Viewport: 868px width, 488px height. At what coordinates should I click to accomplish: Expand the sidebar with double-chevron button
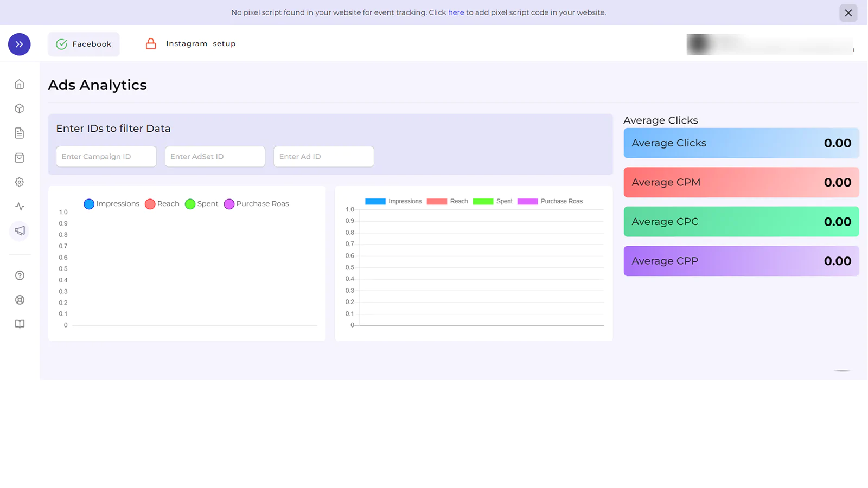tap(20, 44)
